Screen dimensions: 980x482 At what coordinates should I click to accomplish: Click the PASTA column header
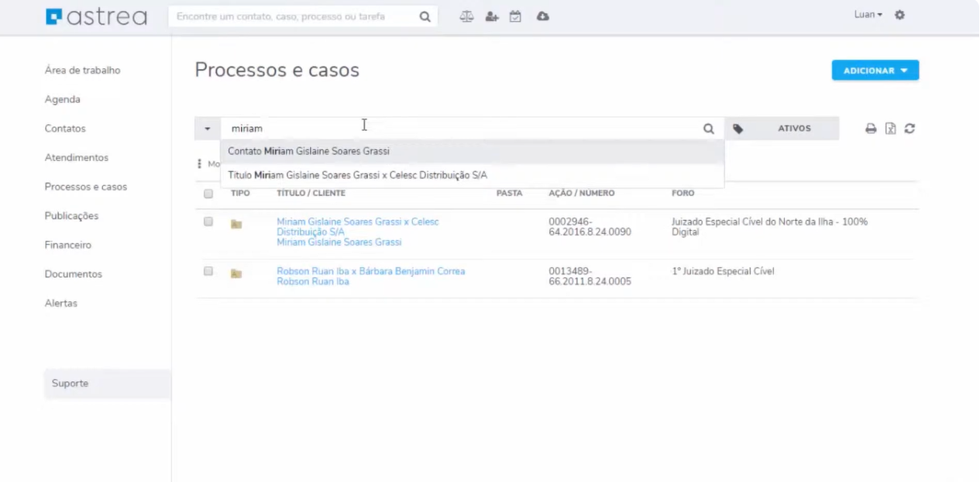coord(510,193)
